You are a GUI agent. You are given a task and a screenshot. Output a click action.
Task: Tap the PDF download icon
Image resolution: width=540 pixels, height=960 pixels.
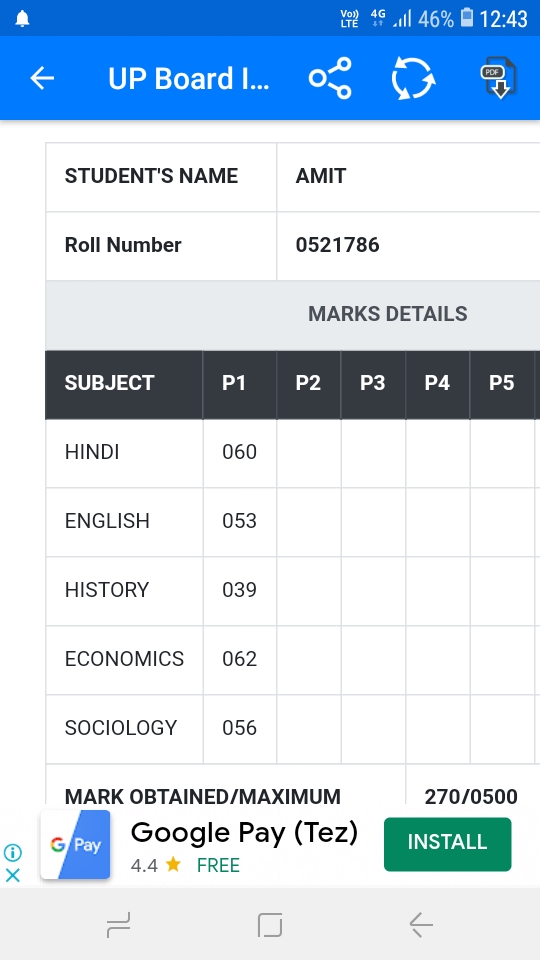click(x=499, y=78)
